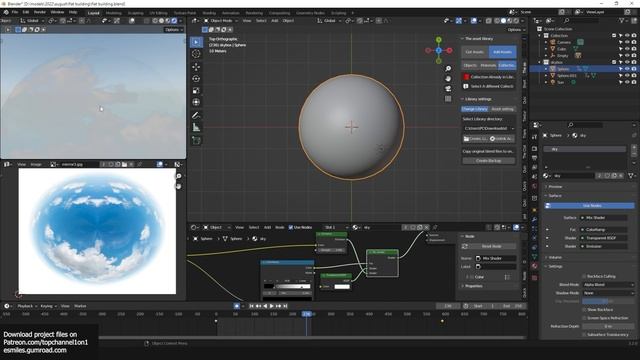Screen dimensions: 640x360
Task: Click the play animation button in timeline
Action: tap(271, 306)
